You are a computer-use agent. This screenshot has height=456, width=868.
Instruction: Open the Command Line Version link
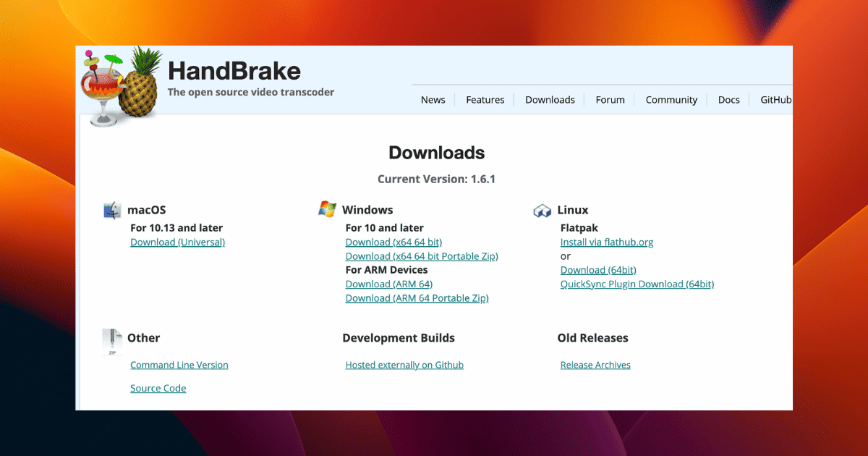179,366
